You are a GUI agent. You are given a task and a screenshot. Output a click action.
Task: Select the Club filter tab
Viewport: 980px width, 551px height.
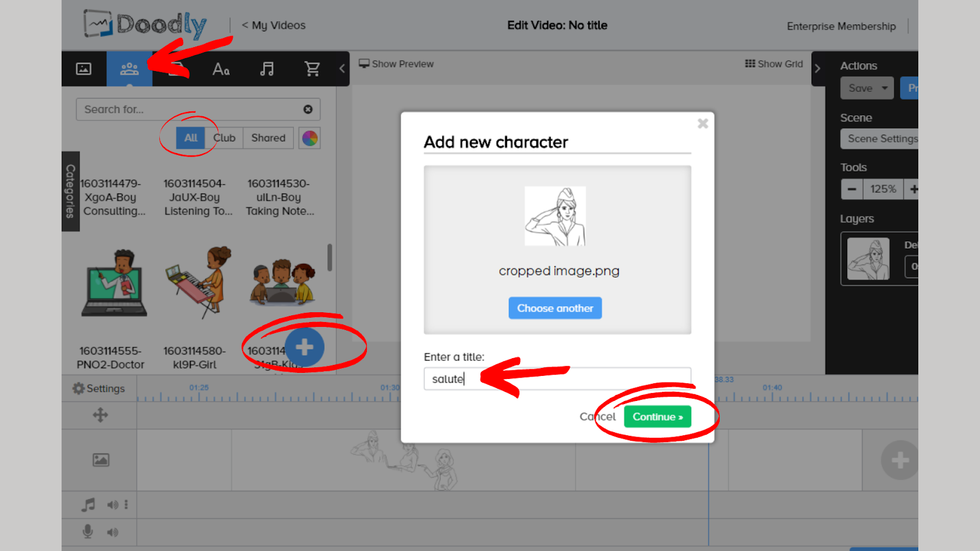pos(224,138)
